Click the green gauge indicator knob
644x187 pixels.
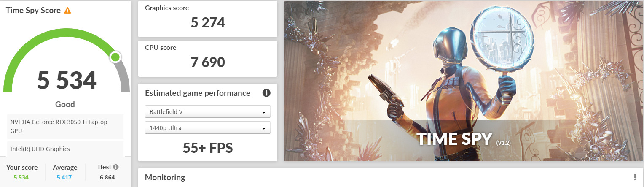click(115, 57)
